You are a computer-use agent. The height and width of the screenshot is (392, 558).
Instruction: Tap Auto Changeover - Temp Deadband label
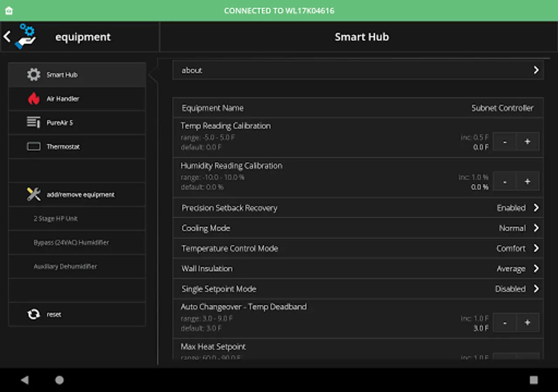click(243, 307)
